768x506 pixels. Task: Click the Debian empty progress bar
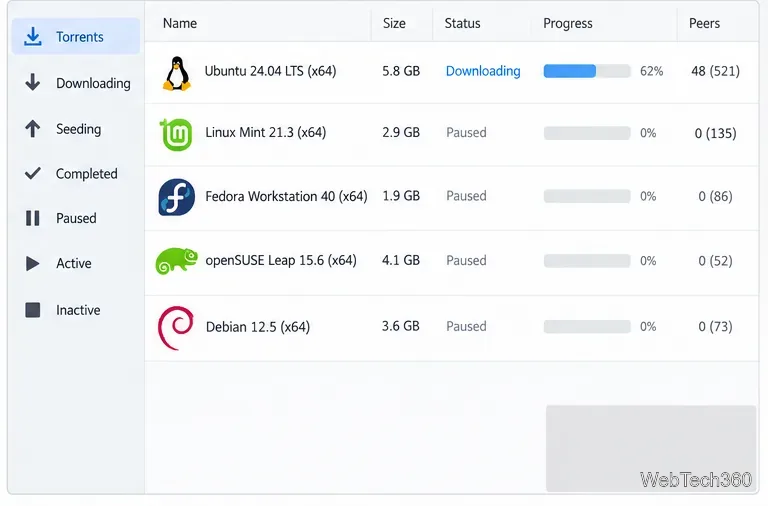click(x=587, y=326)
